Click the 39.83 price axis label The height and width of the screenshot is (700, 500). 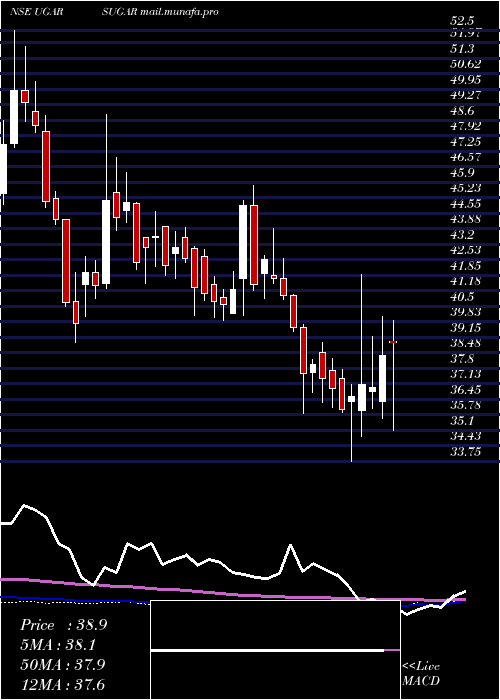pyautogui.click(x=466, y=312)
